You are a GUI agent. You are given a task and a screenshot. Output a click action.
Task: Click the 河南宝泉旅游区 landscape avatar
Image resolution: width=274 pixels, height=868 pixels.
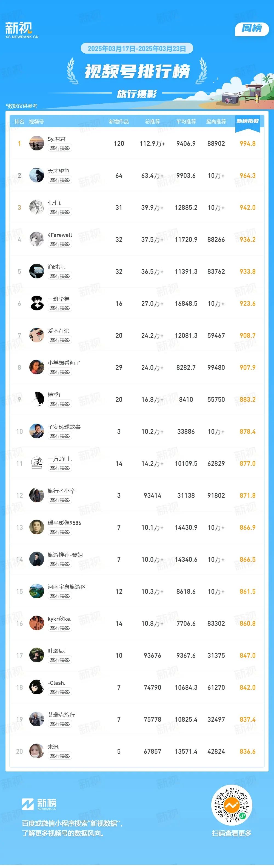coord(36,591)
